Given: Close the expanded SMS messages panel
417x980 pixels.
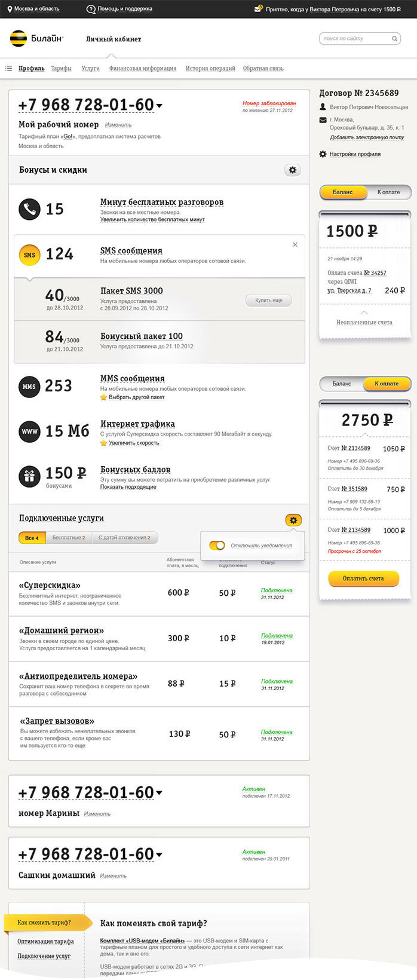Looking at the screenshot, I should click(x=295, y=244).
